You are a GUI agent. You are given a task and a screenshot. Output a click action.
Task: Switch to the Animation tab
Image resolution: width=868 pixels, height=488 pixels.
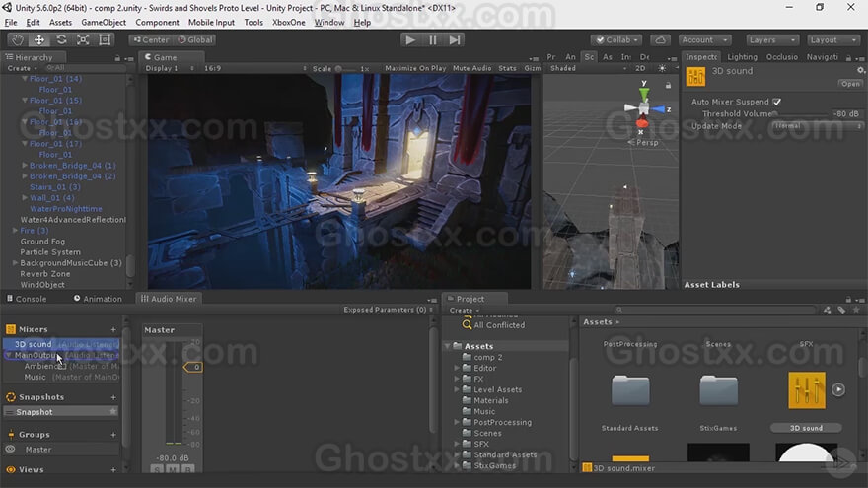click(98, 298)
